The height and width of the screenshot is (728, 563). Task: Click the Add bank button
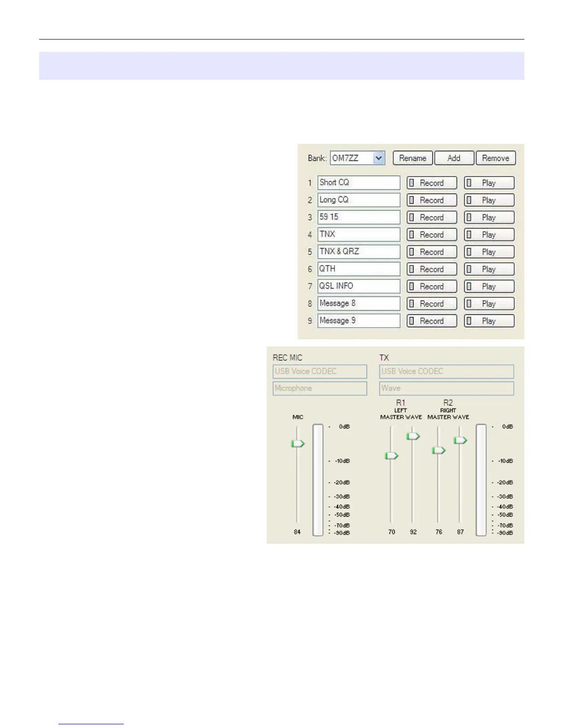pos(454,158)
